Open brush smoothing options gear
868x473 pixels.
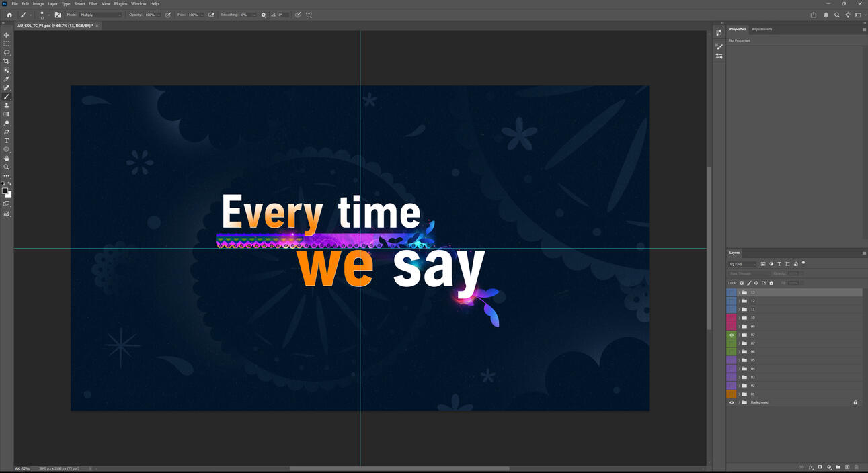tap(263, 15)
